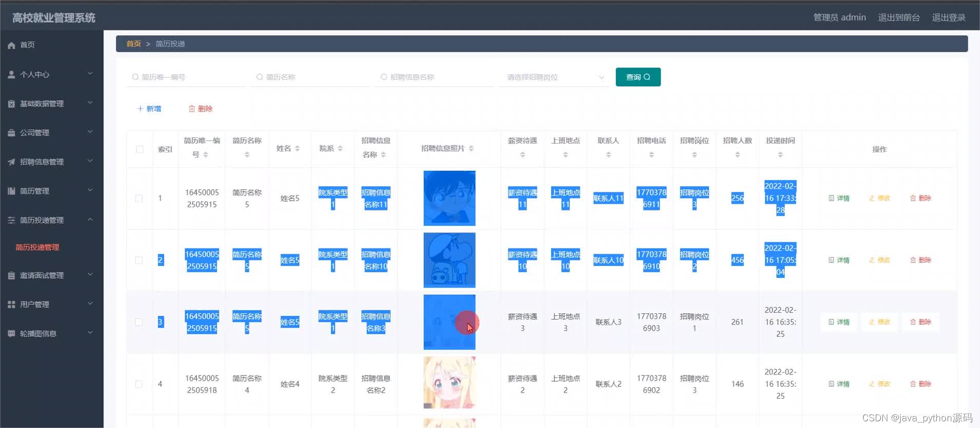The width and height of the screenshot is (980, 428).
Task: Click sort arrows under 招聘岗位 header
Action: point(694,155)
